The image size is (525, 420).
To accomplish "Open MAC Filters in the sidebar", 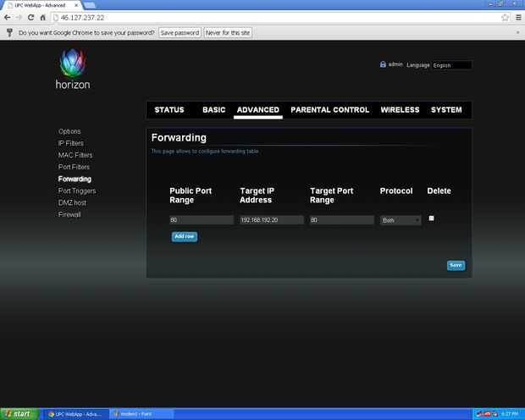I will 75,155.
